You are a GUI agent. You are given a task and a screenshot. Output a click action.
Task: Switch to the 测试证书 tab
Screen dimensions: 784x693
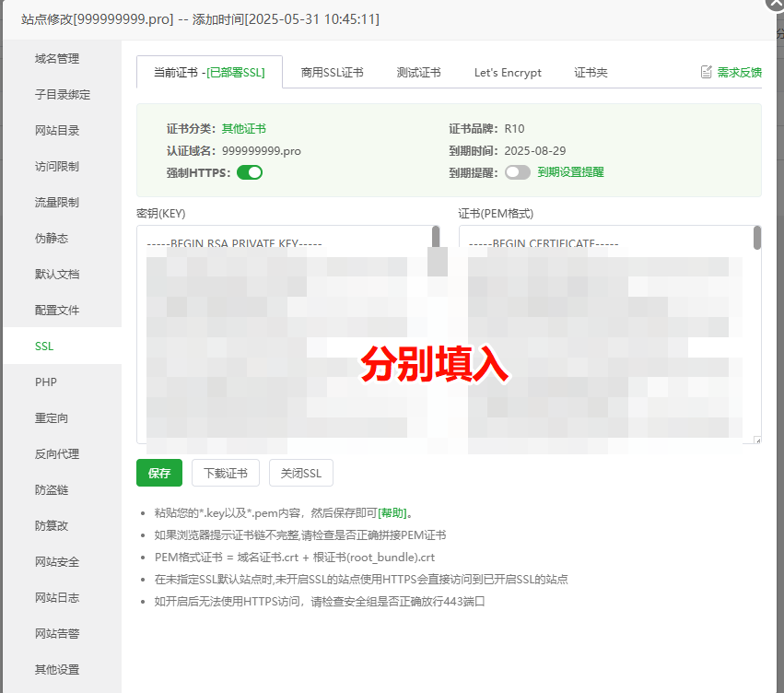pos(418,73)
